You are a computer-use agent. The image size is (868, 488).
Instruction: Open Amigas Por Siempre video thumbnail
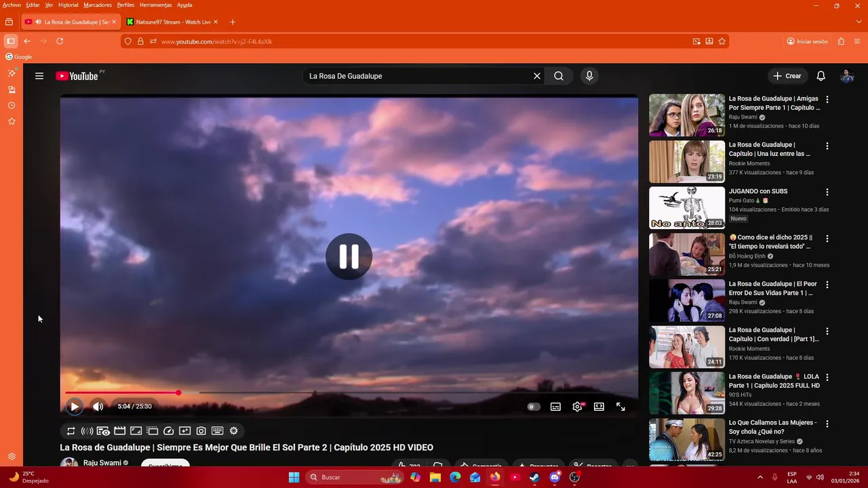[x=687, y=115]
